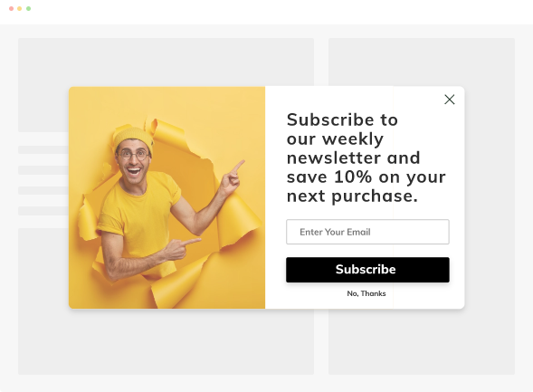Click the third gray placeholder text line
Screen dimensions: 533x392
pyautogui.click(x=43, y=190)
